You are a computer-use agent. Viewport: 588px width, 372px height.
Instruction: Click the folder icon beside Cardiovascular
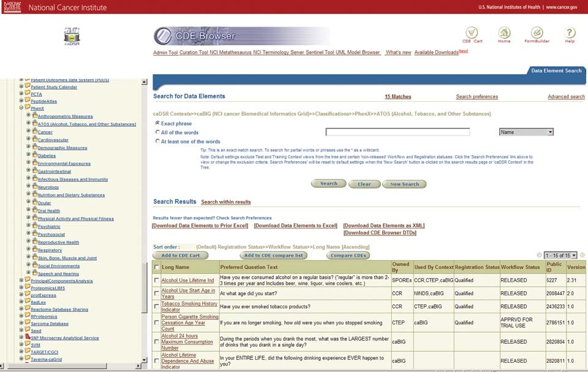pos(34,139)
